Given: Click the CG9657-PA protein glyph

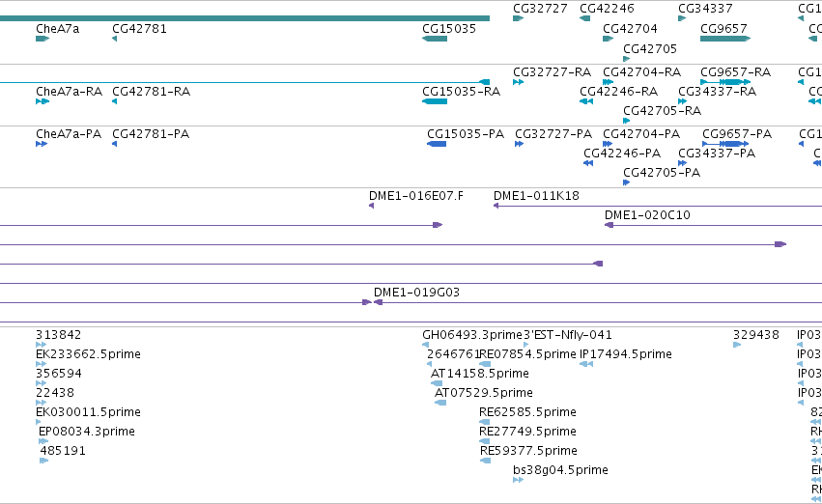Looking at the screenshot, I should click(x=725, y=144).
